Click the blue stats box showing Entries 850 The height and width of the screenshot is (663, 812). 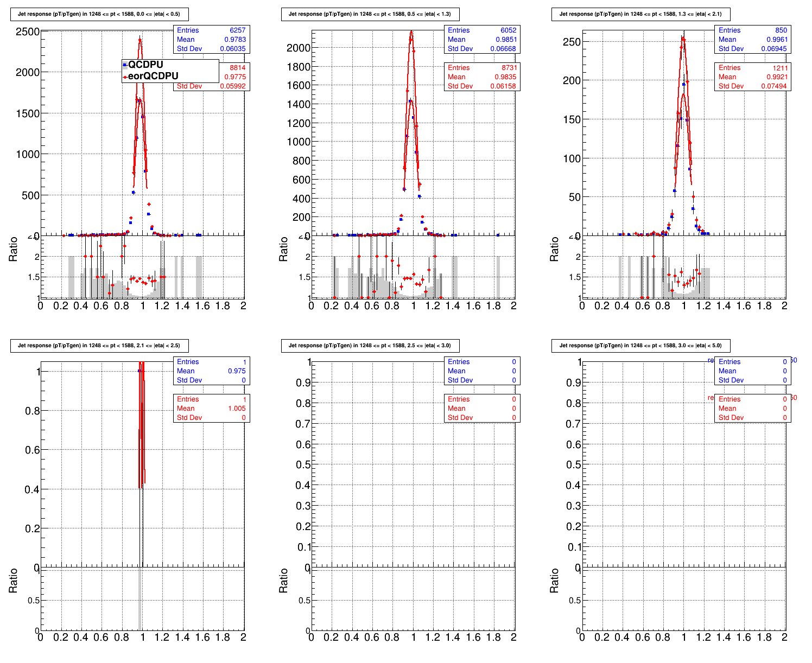[x=753, y=40]
